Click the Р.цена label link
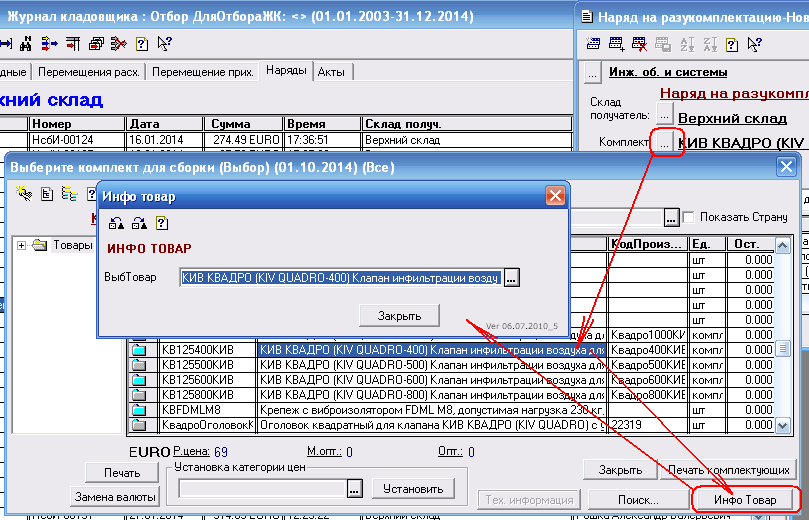Screen dimensions: 809x520 [191, 451]
